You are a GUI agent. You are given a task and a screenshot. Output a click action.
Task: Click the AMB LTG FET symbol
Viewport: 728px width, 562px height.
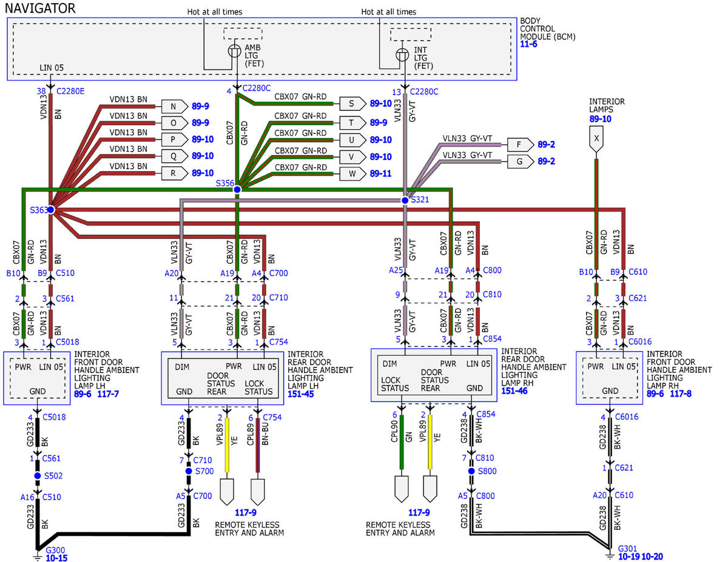(234, 52)
